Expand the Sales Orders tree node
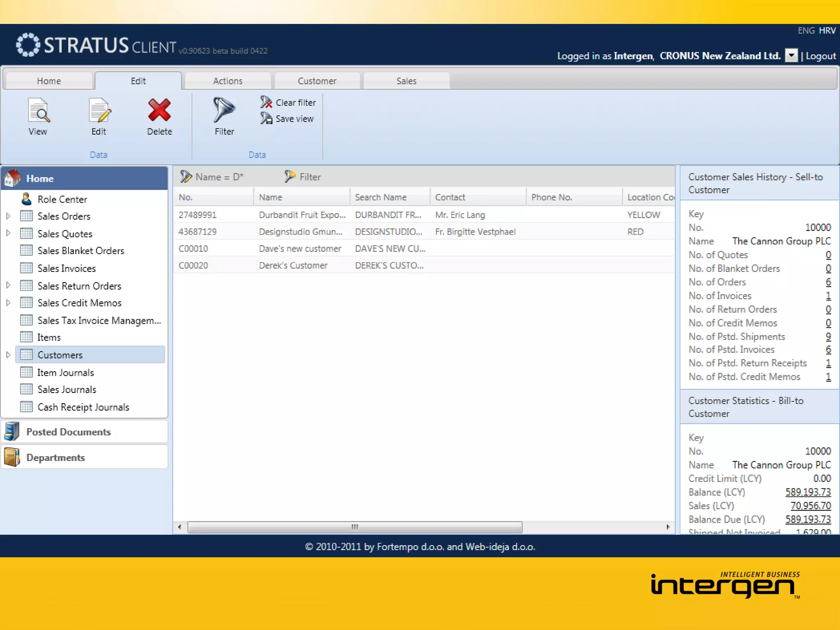840x630 pixels. 8,216
